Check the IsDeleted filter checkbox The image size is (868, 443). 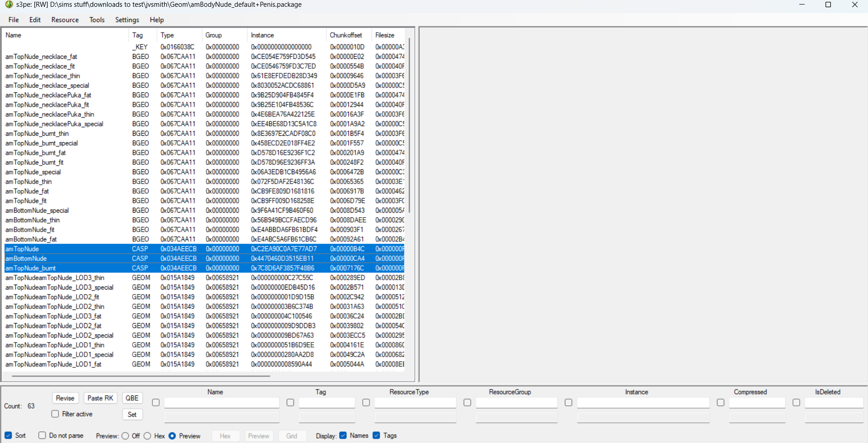(797, 402)
